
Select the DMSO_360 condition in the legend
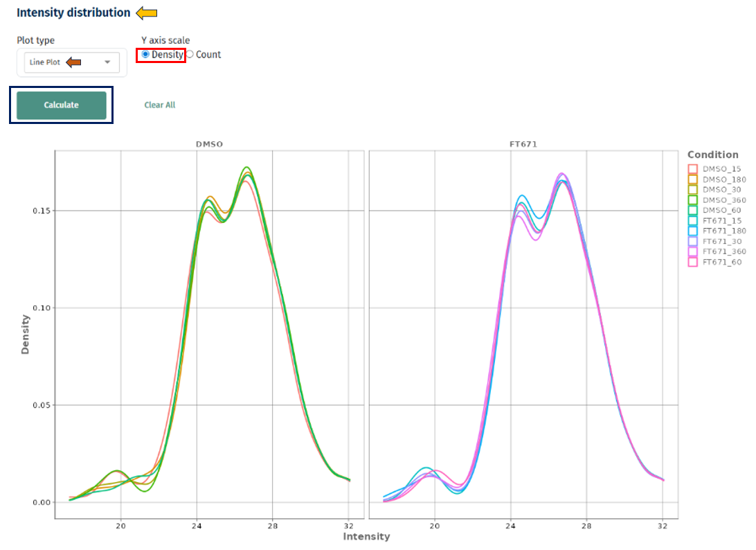[x=722, y=199]
